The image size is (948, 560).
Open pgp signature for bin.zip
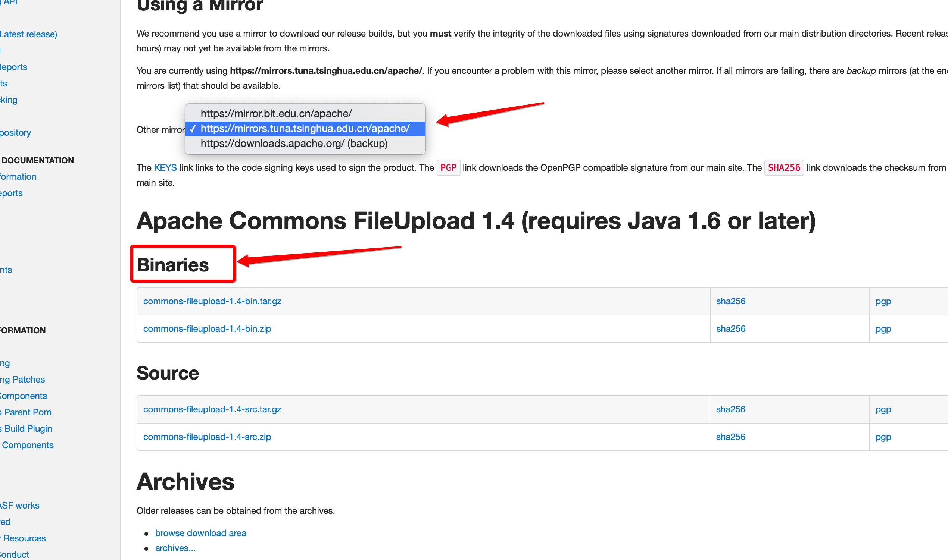pyautogui.click(x=883, y=329)
